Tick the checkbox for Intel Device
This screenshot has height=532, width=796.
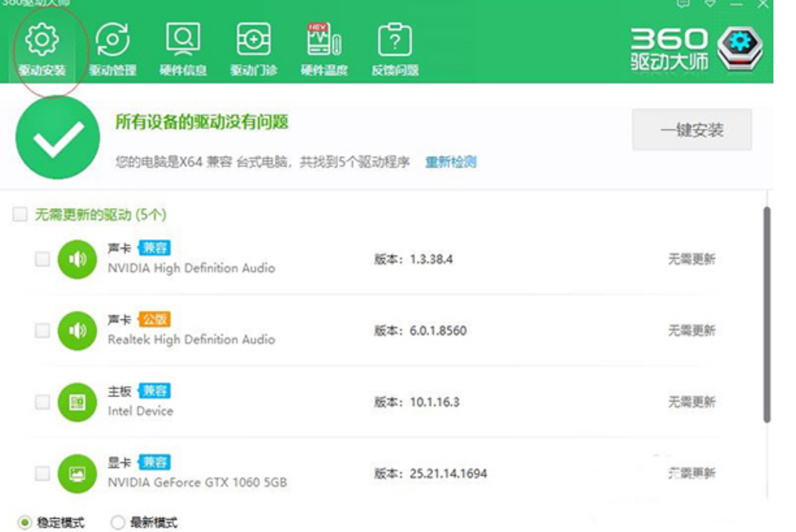pos(42,402)
